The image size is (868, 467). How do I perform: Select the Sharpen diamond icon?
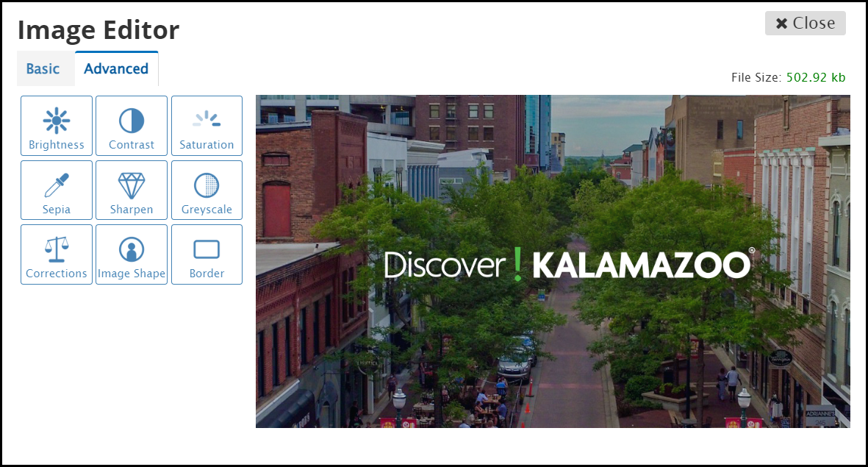[132, 185]
